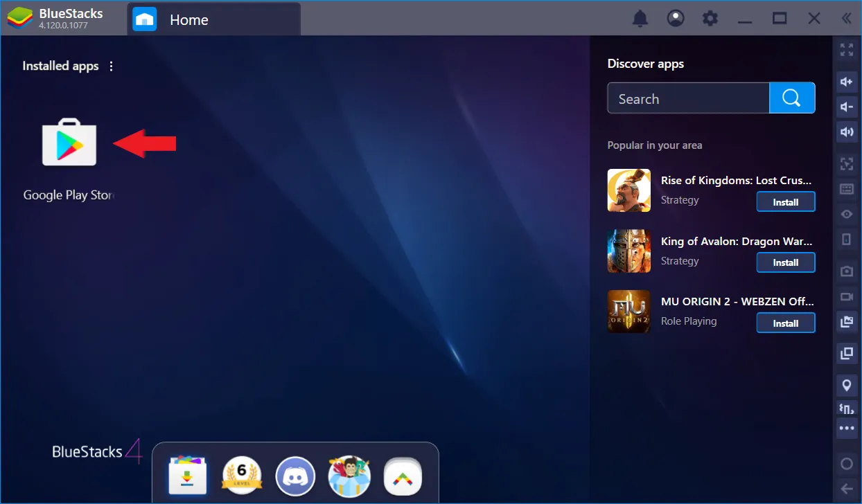Viewport: 862px width, 504px height.
Task: Start screen recording with the video icon
Action: (x=846, y=296)
